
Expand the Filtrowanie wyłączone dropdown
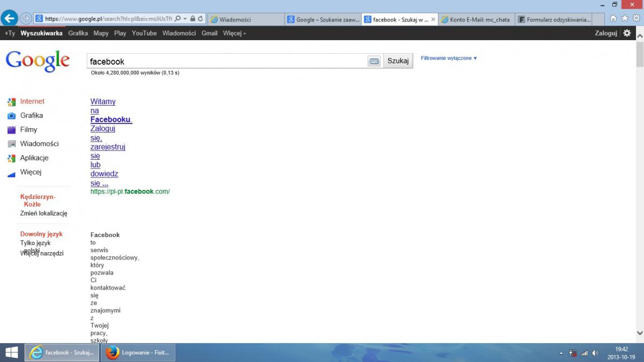pos(449,58)
